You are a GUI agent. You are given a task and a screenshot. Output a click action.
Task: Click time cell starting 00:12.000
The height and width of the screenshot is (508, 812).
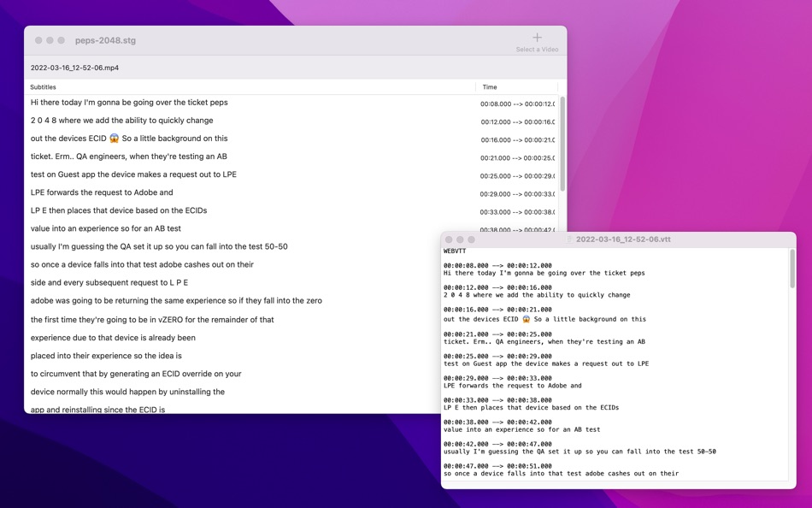click(x=517, y=122)
